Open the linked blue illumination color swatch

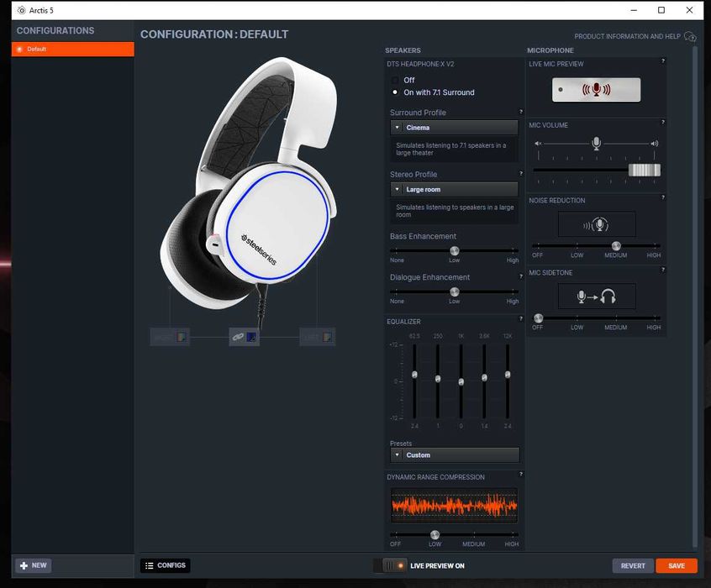point(250,337)
